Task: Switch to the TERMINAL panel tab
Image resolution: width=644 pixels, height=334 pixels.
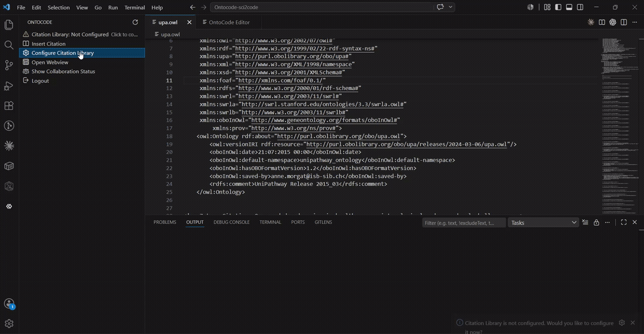Action: coord(270,222)
